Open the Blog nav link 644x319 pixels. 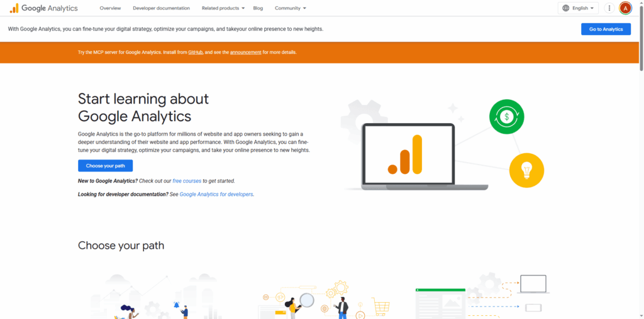coord(258,8)
